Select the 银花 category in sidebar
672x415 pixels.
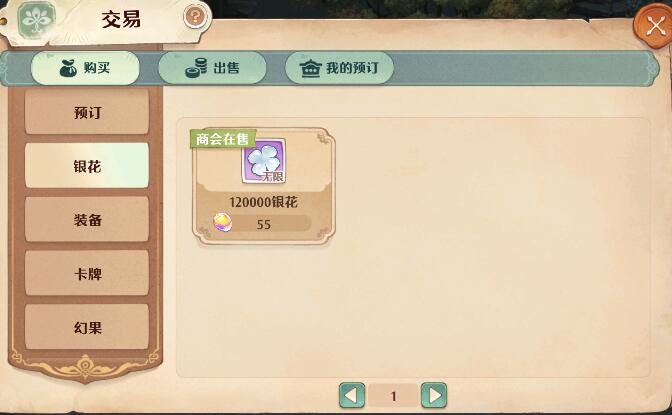pyautogui.click(x=87, y=166)
